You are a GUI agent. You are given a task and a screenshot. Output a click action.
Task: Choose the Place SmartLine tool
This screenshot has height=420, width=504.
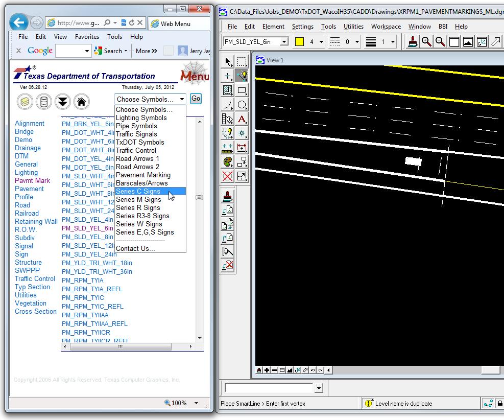[x=242, y=76]
